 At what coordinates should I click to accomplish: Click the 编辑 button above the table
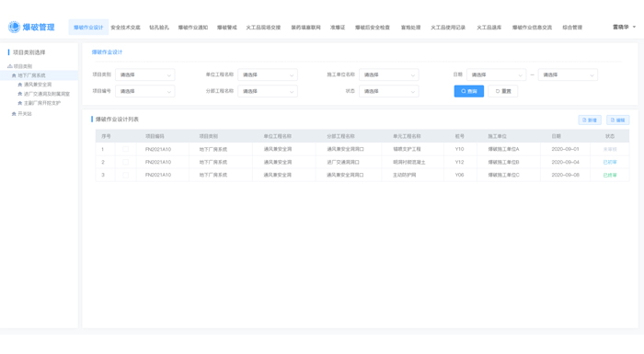(x=617, y=120)
